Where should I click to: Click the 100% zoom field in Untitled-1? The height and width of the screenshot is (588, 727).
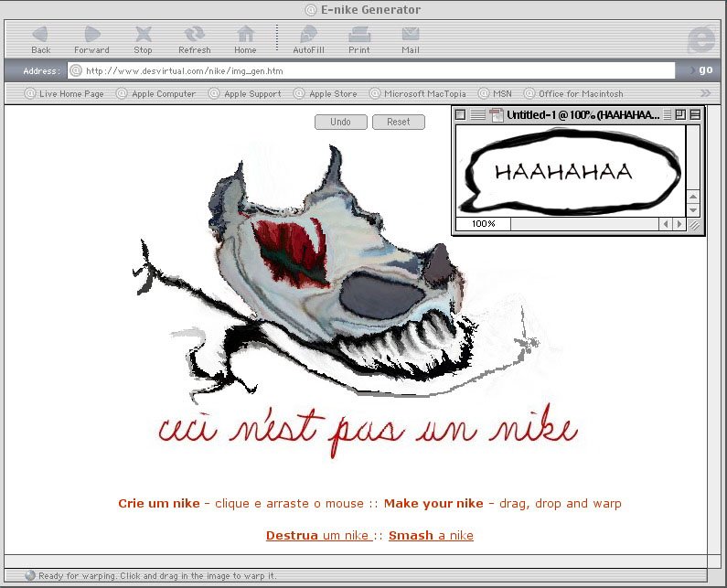(483, 224)
